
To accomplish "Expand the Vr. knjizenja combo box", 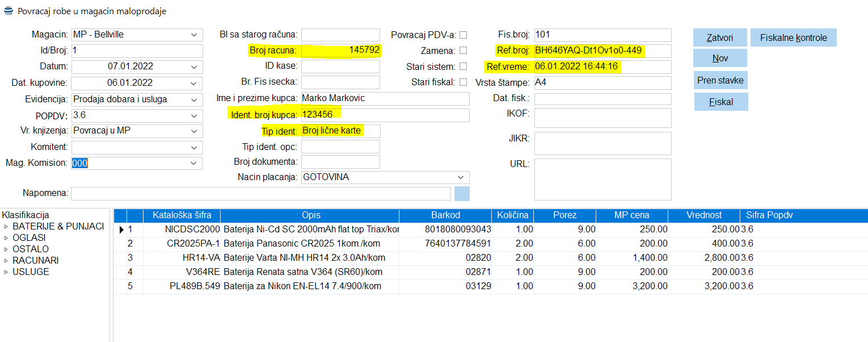I will point(194,131).
